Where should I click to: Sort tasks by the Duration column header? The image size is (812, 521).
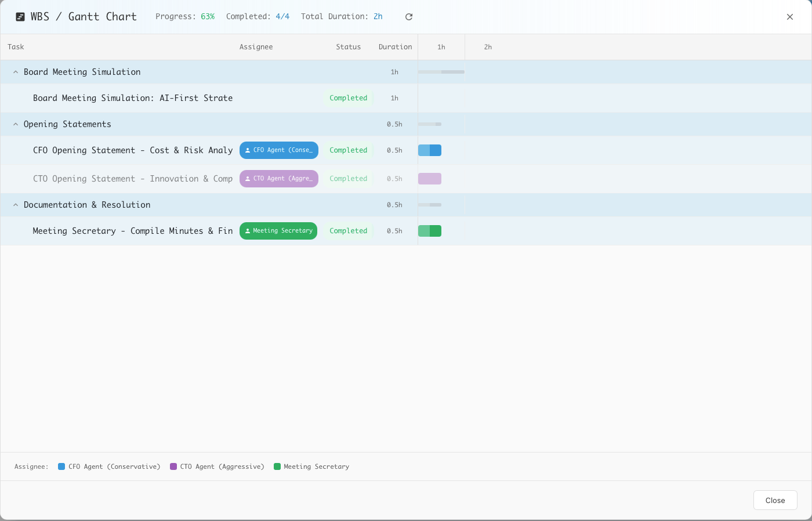[395, 47]
